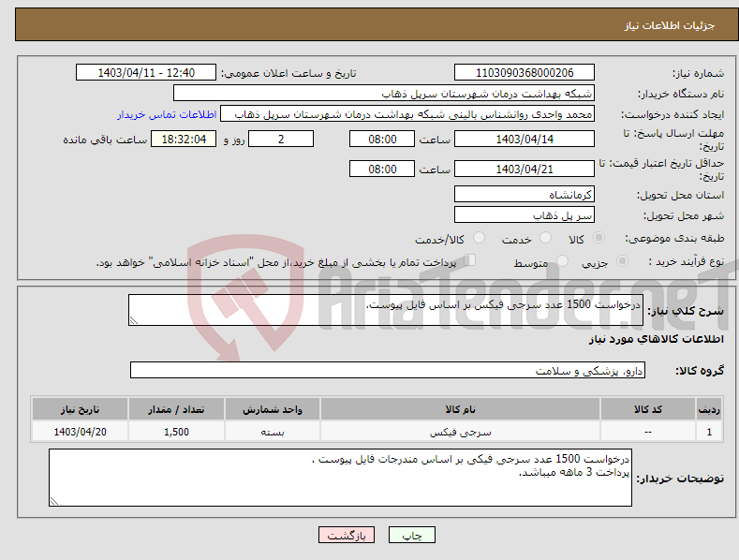Click the delivery city field سر پل ذهاب
Viewport: 739px width, 560px height.
coord(525,215)
